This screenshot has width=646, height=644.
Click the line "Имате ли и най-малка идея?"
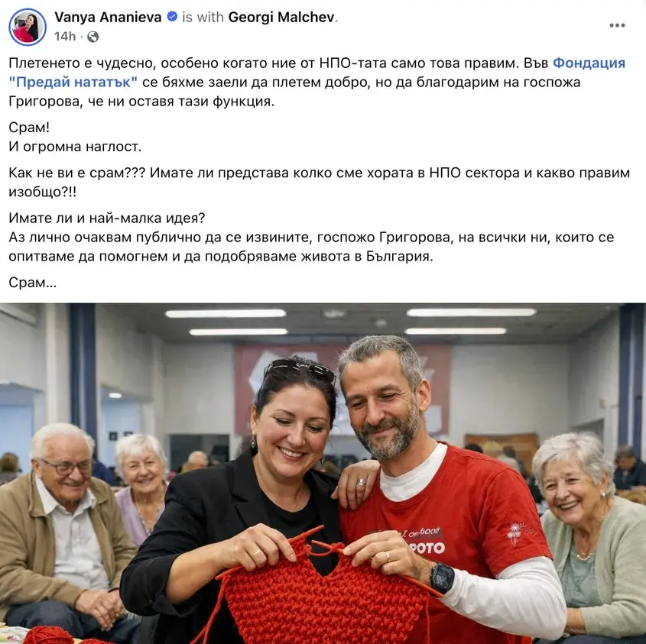[107, 218]
